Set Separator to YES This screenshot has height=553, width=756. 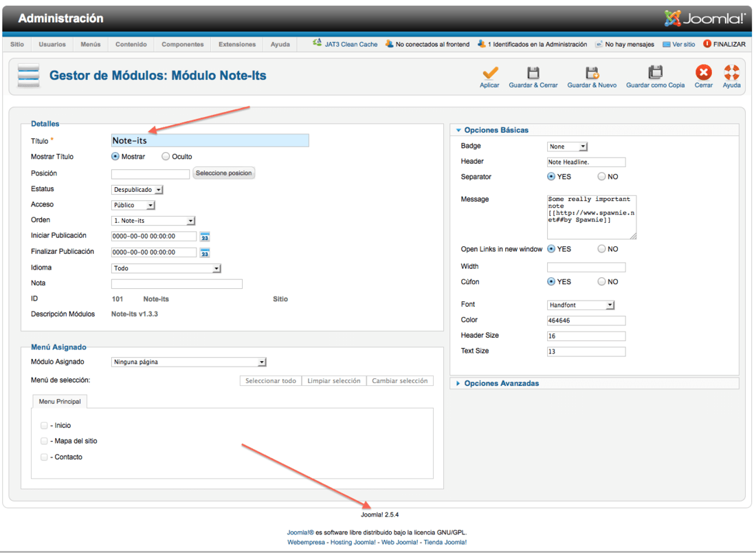pyautogui.click(x=551, y=177)
